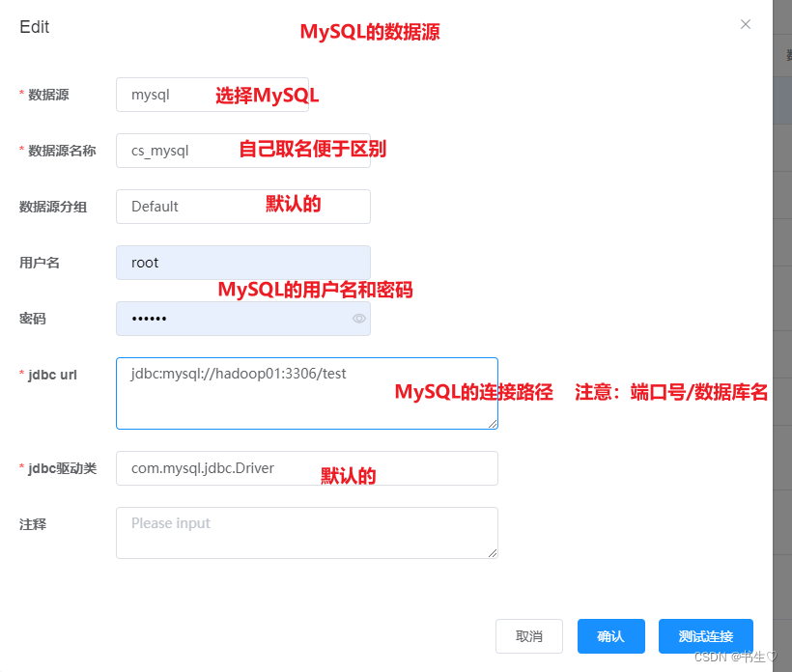Viewport: 792px width, 672px height.
Task: Click the 用户名 field containing root
Action: tap(243, 263)
